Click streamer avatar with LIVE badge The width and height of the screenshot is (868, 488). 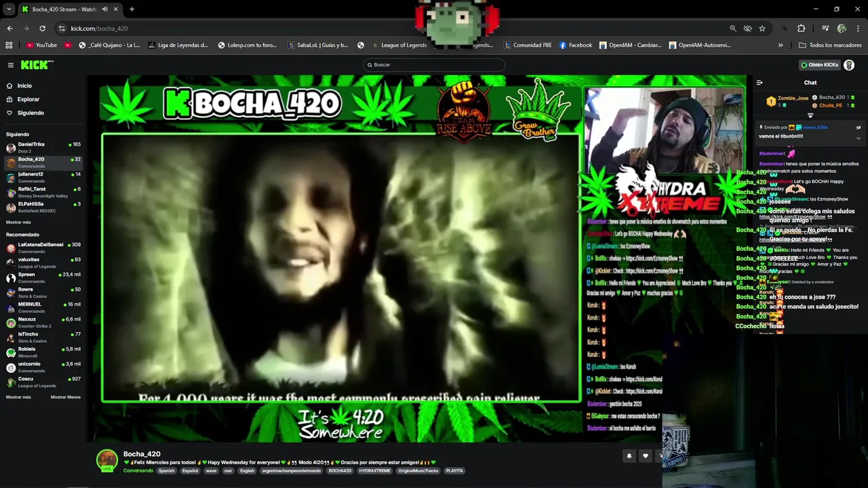tap(106, 460)
